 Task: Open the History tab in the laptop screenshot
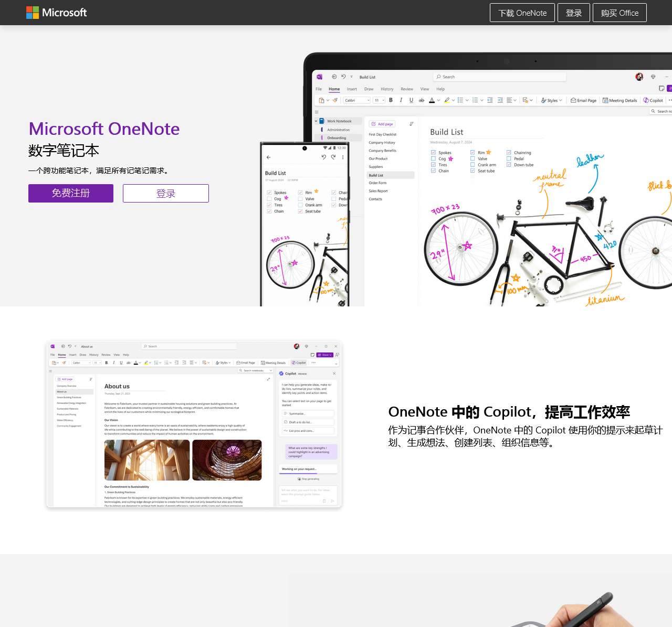(387, 89)
